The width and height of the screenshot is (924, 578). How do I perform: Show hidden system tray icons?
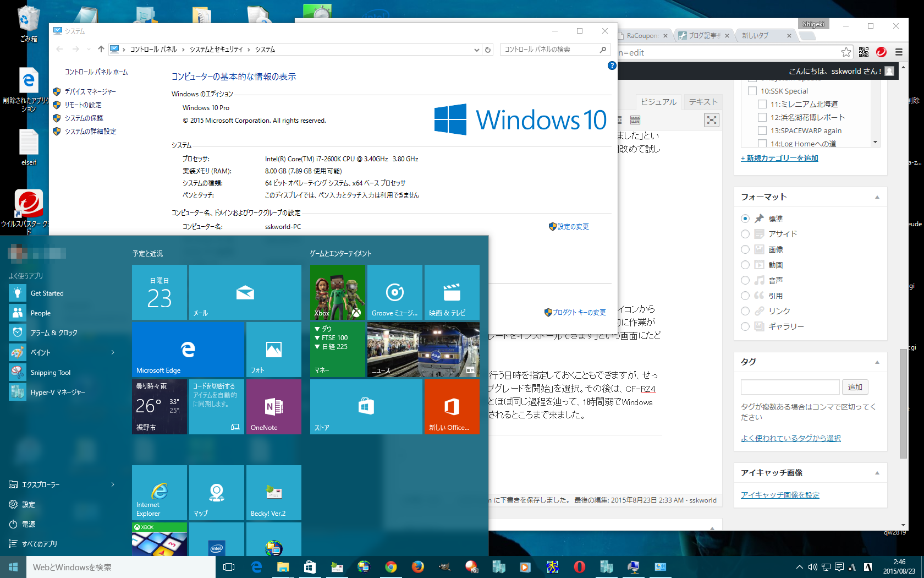coord(799,567)
